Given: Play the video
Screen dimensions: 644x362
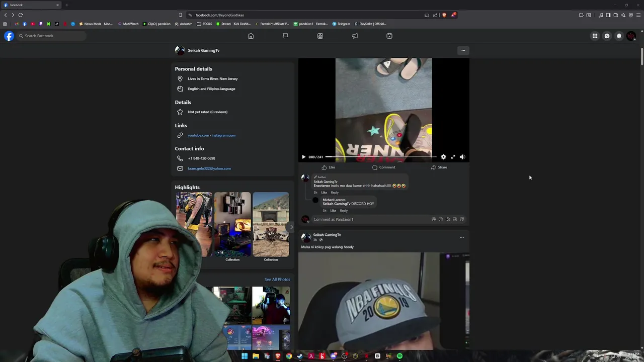Looking at the screenshot, I should (303, 157).
